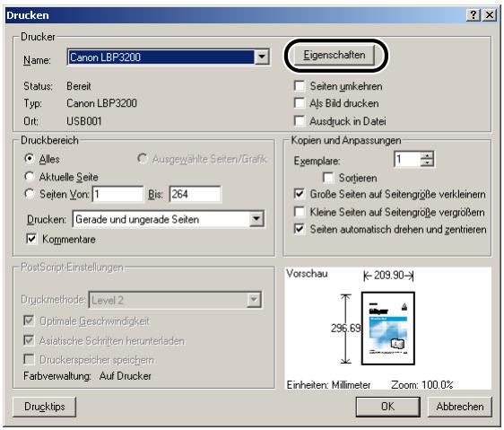This screenshot has height=430, width=504.
Task: Click the Ort value USB001
Action: pos(84,121)
